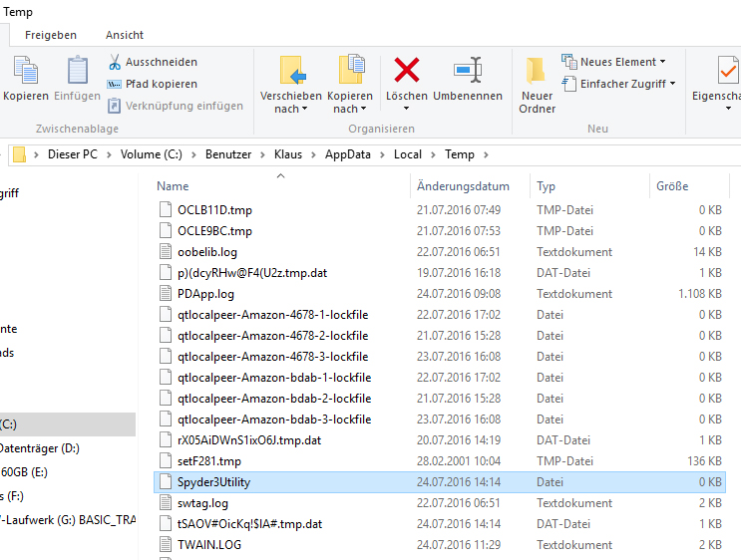This screenshot has height=560, width=741.
Task: Select the PDApp.log file
Action: pos(205,294)
